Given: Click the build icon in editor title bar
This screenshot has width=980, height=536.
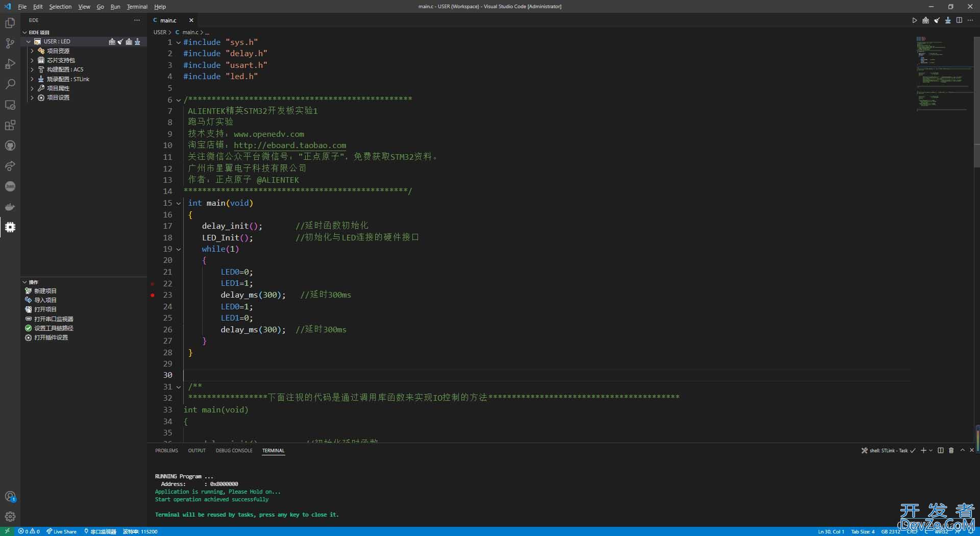Looking at the screenshot, I should [925, 20].
